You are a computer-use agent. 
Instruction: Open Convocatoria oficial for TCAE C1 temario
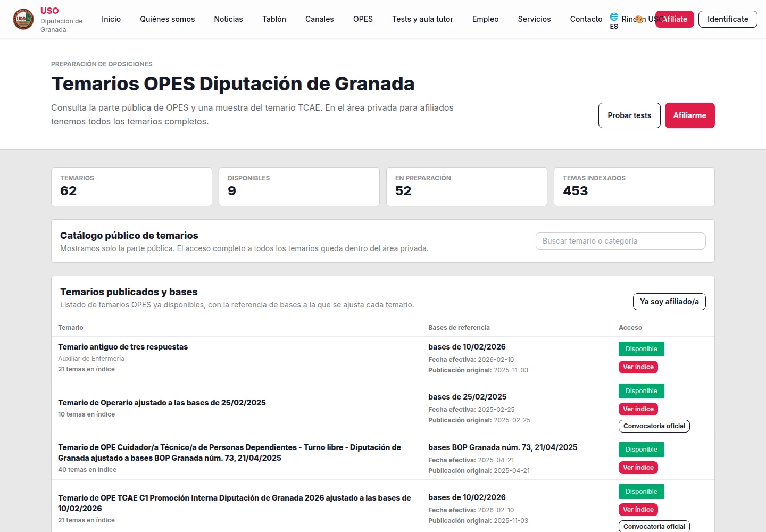coord(654,526)
